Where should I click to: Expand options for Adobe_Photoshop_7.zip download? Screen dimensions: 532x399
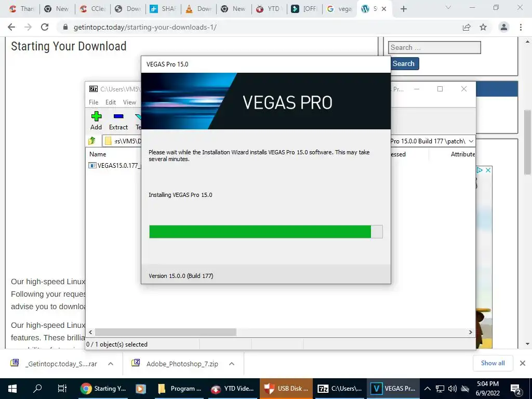click(232, 364)
